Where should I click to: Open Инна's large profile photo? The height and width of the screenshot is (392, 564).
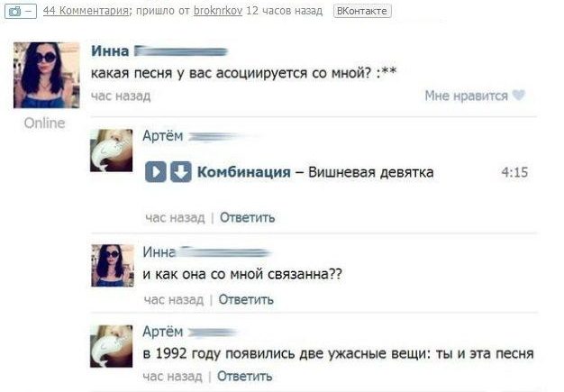click(47, 75)
